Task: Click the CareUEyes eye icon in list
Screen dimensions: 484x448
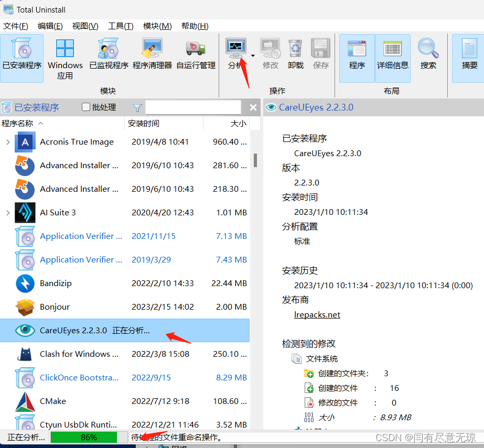Action: [25, 331]
